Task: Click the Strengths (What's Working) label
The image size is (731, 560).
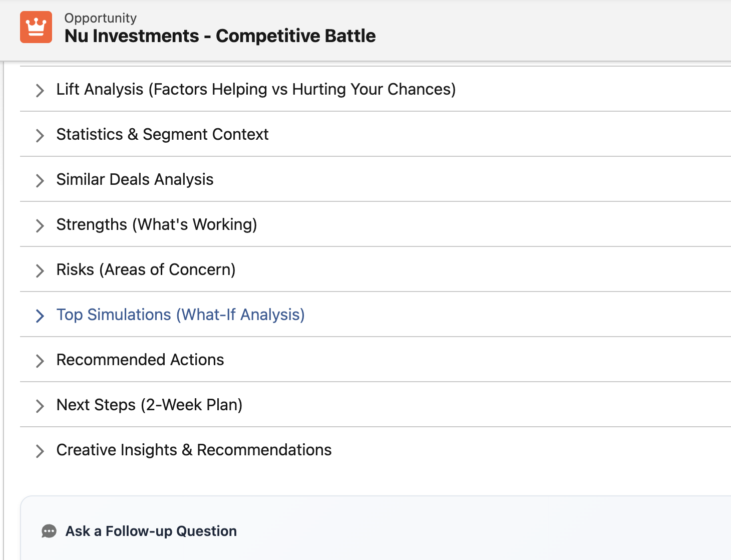Action: coord(157,224)
